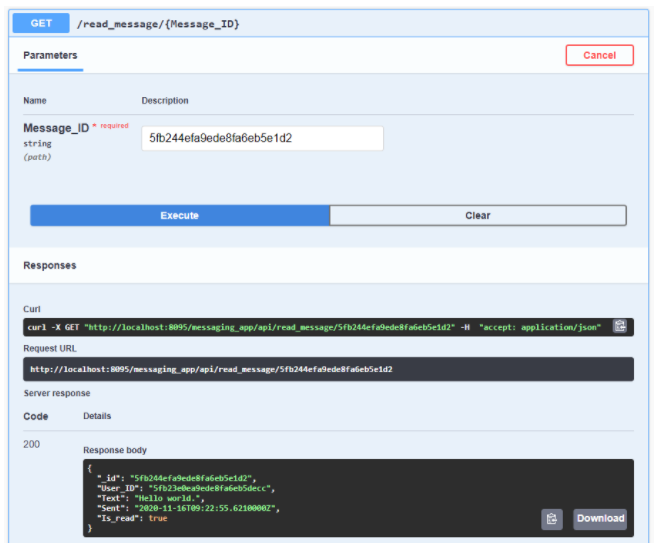Click the Request URL text box
The height and width of the screenshot is (557, 660).
(300, 369)
